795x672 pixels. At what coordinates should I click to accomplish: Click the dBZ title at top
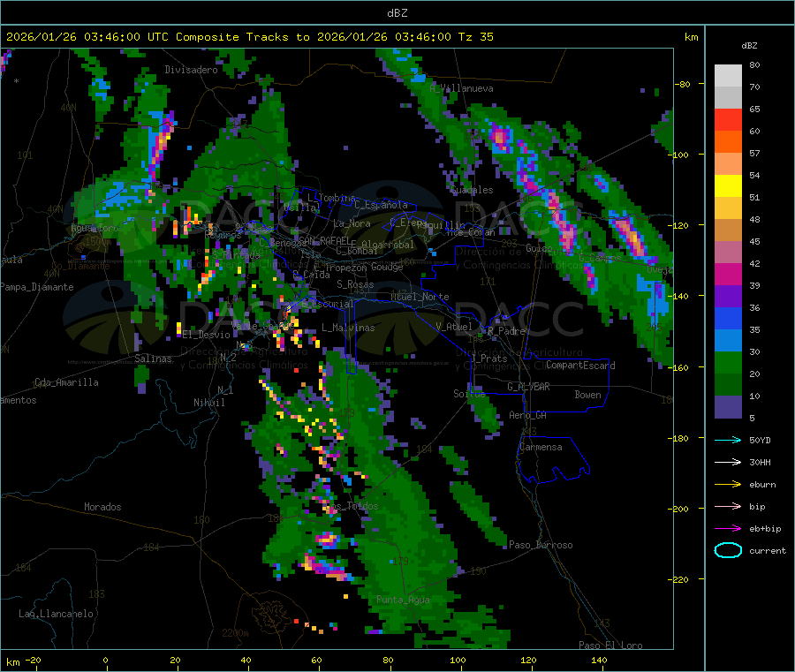tap(397, 13)
